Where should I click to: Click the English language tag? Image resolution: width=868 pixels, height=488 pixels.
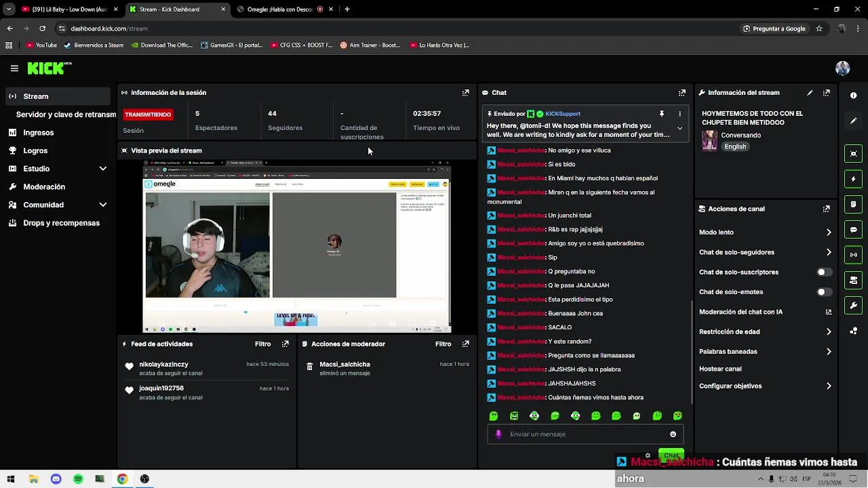(x=735, y=146)
